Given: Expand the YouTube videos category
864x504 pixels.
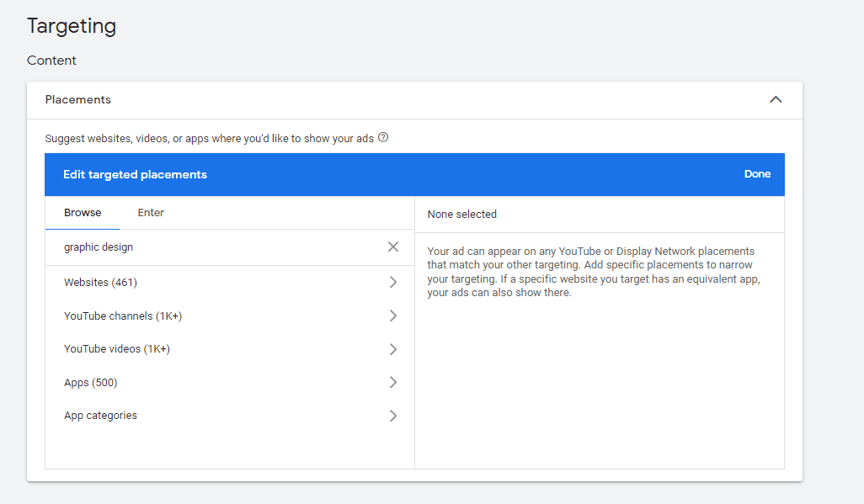Looking at the screenshot, I should pyautogui.click(x=392, y=348).
